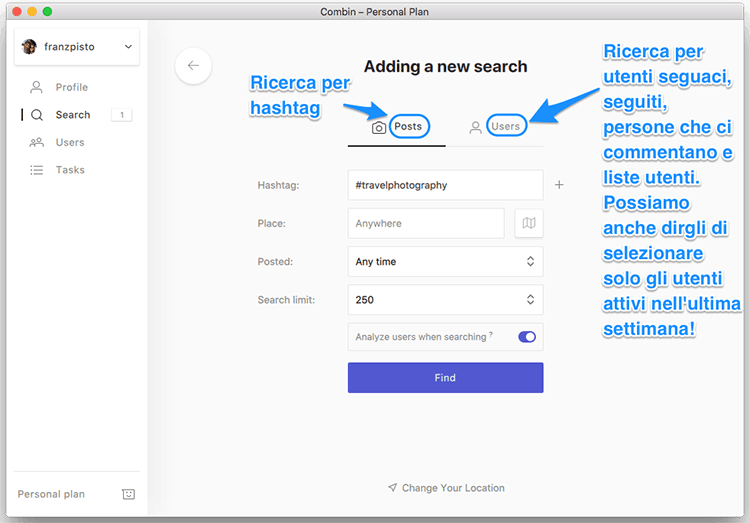Click the Change Your Location link
This screenshot has height=523, width=750.
coord(452,488)
